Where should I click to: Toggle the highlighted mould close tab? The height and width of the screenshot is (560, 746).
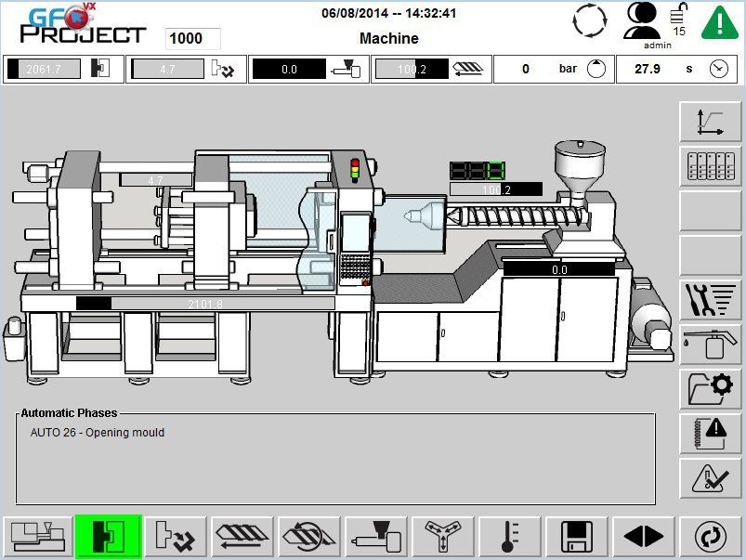tap(108, 536)
